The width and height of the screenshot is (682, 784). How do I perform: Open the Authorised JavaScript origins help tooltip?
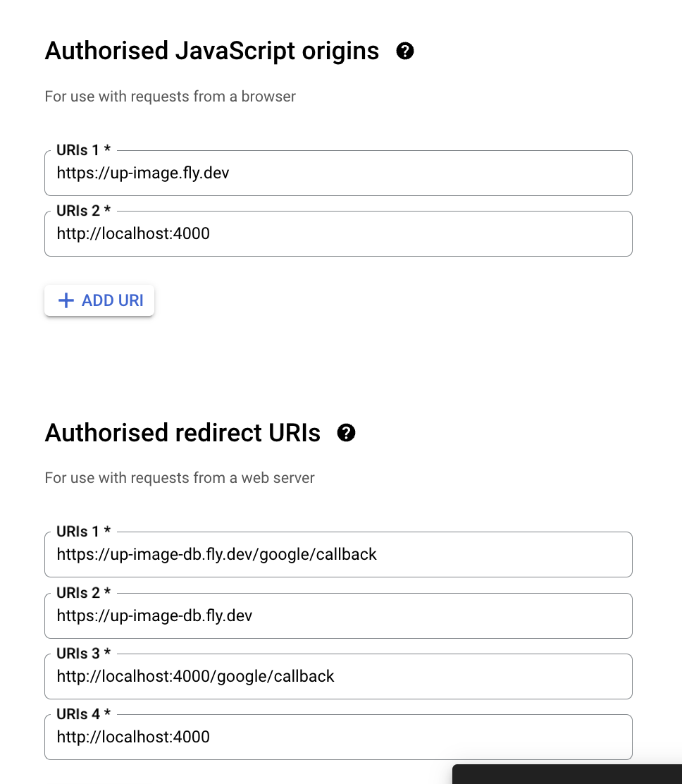point(405,51)
